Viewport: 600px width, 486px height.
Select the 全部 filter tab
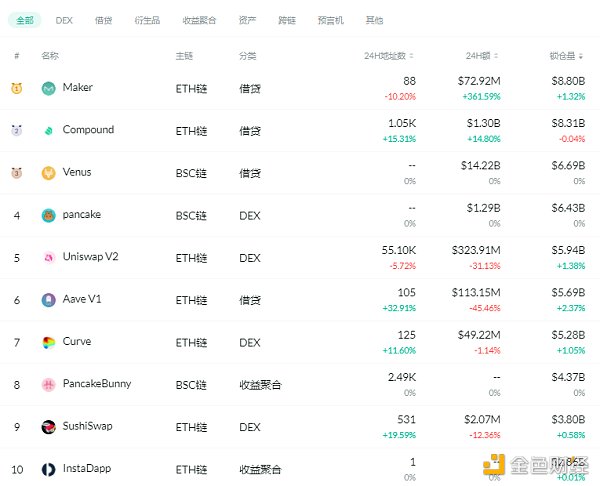click(25, 20)
